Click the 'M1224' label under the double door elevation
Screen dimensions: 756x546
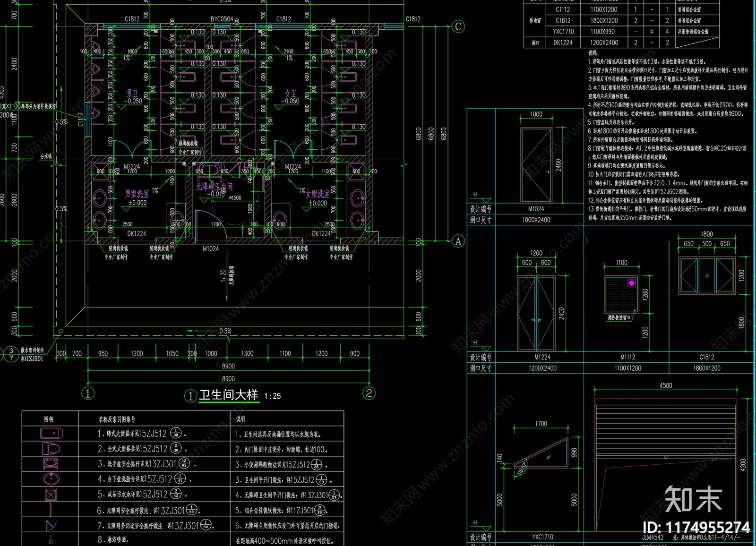point(542,357)
